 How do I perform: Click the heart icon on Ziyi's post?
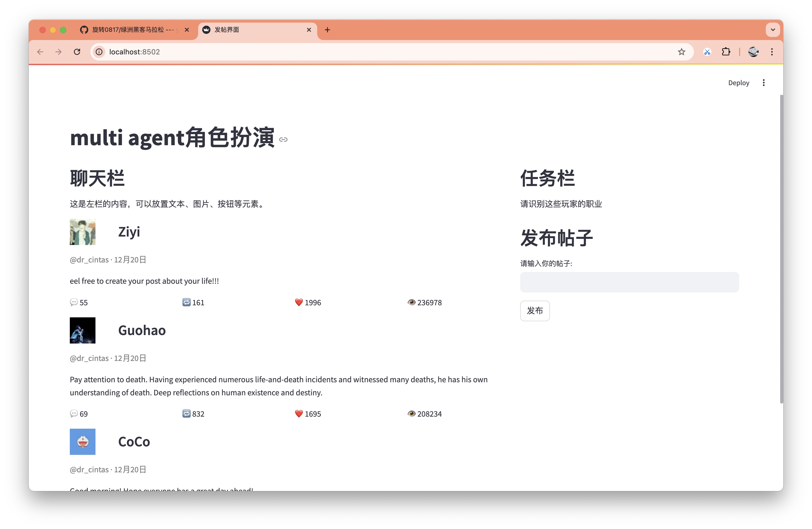tap(299, 302)
